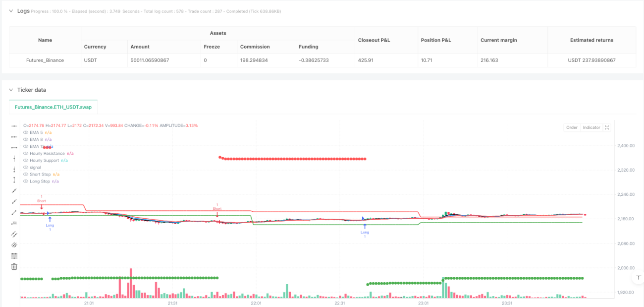Collapse the Logs section

pos(11,11)
